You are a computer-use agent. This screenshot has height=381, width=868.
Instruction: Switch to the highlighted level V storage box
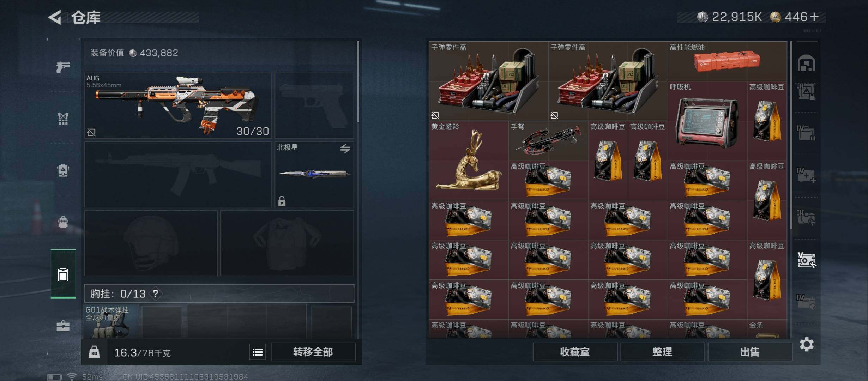click(x=807, y=260)
